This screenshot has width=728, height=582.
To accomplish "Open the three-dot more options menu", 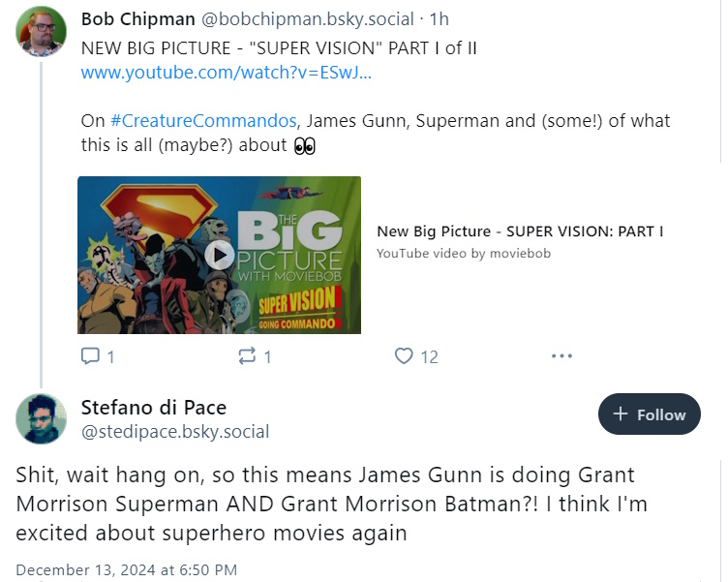I will [x=561, y=355].
